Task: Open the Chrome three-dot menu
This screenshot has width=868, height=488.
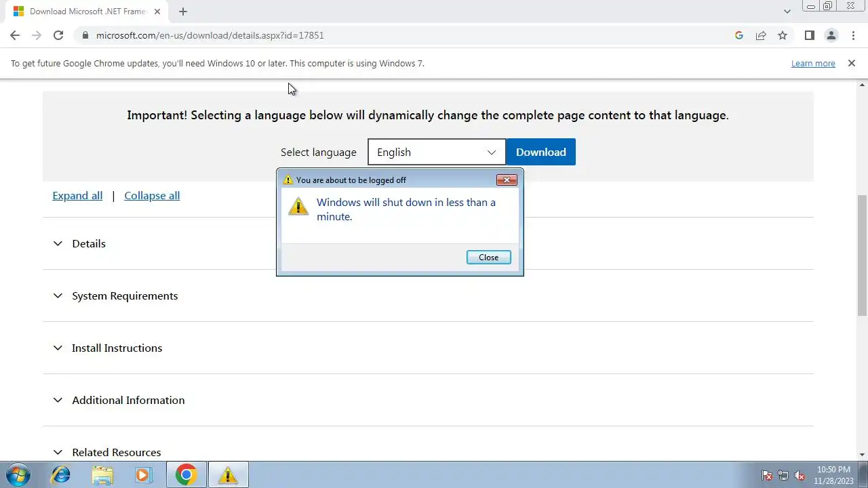Action: coord(852,35)
